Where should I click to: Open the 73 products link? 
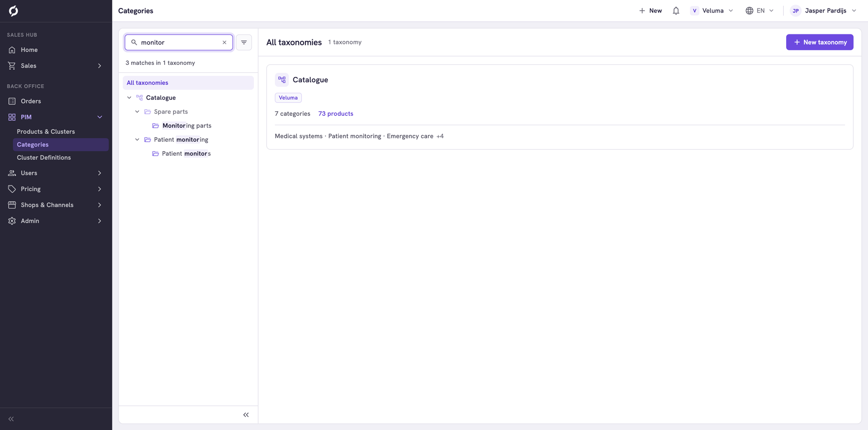336,114
